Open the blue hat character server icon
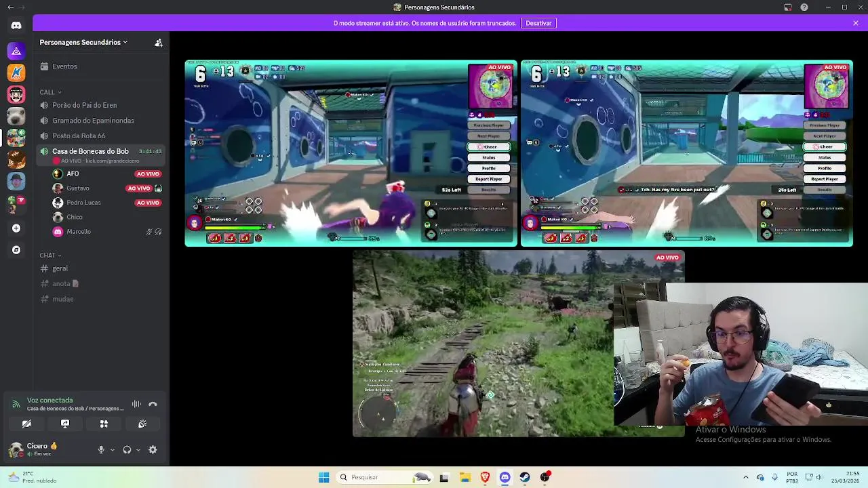The image size is (868, 488). (16, 181)
